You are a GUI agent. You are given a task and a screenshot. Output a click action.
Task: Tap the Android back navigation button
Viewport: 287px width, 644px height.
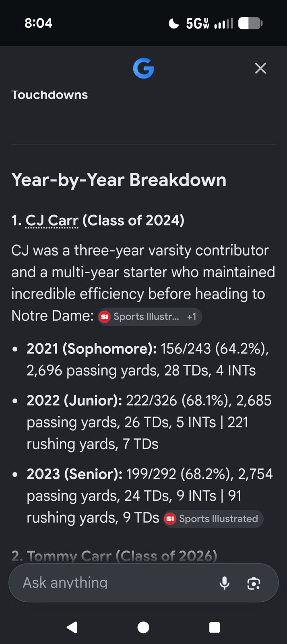point(72,627)
